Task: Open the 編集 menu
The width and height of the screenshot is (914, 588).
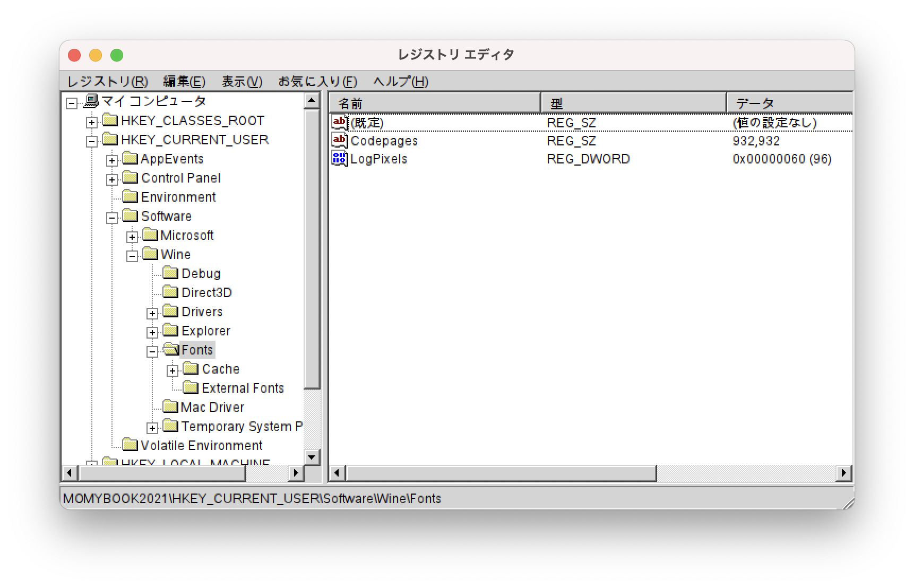Action: pyautogui.click(x=183, y=82)
